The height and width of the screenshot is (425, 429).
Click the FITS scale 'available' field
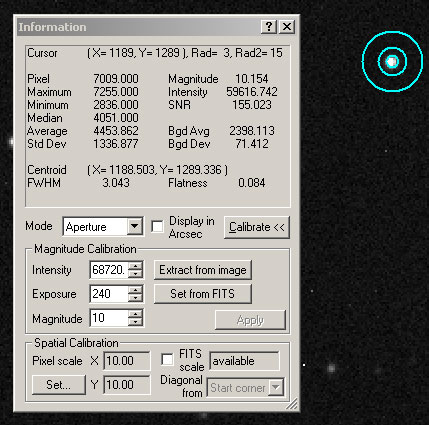(x=244, y=361)
